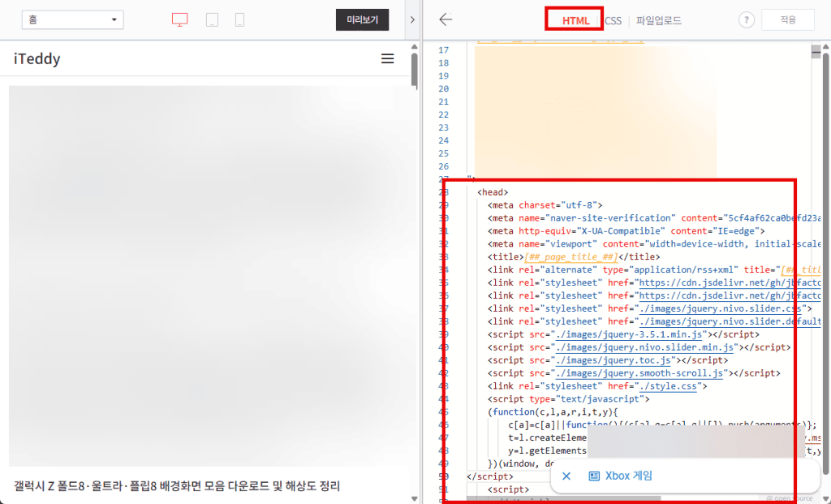Click the [##_page_title_##] title line
831x504 pixels.
[x=574, y=256]
